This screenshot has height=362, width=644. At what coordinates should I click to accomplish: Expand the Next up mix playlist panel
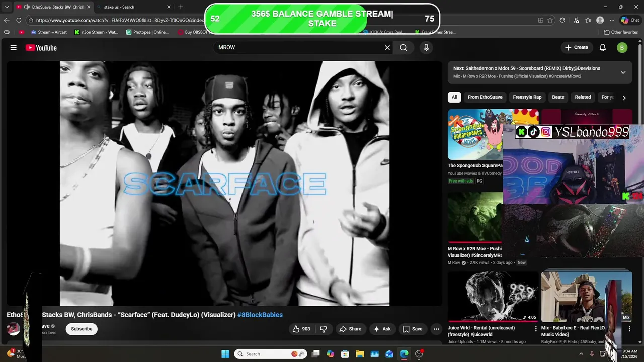[623, 72]
